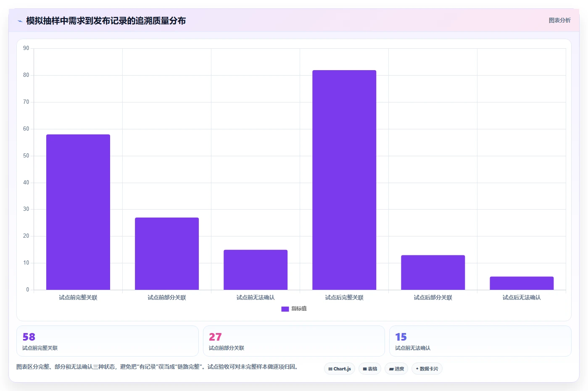Open the data card showing 15
The image size is (588, 391).
pyautogui.click(x=480, y=341)
